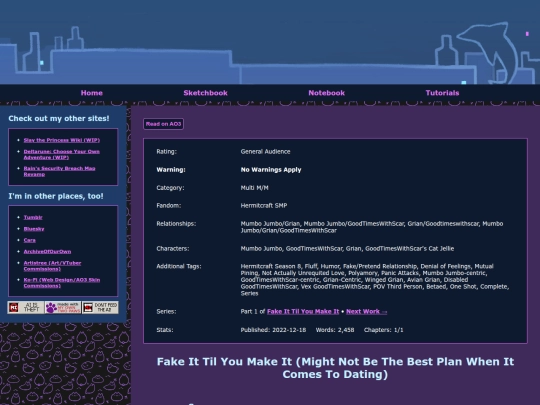Click the 'Don't Feed the AI' badge
The width and height of the screenshot is (540, 405).
pos(100,307)
